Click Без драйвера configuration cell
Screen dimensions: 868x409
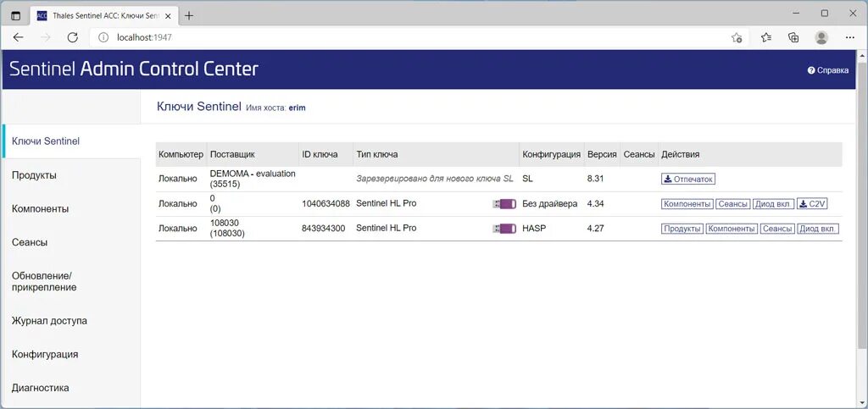coord(549,204)
